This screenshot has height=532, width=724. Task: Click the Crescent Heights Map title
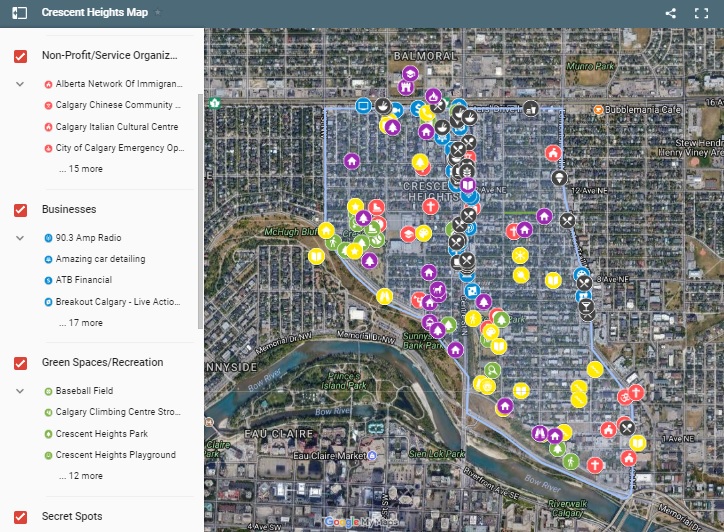point(95,12)
